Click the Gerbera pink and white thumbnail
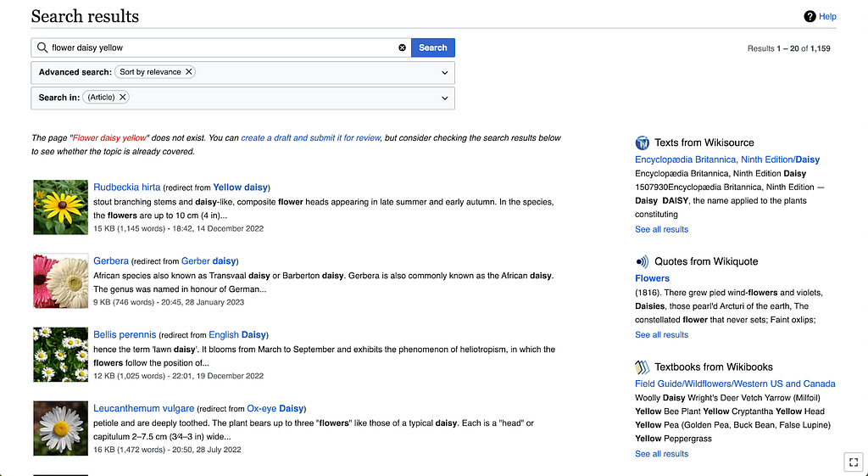Screen dimensions: 868x476 click(60, 281)
